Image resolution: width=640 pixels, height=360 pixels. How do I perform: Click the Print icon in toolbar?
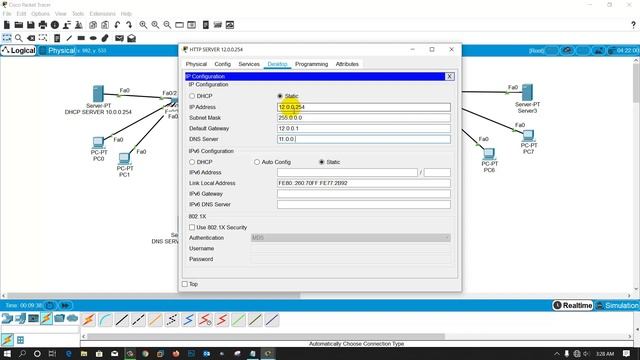(42, 25)
